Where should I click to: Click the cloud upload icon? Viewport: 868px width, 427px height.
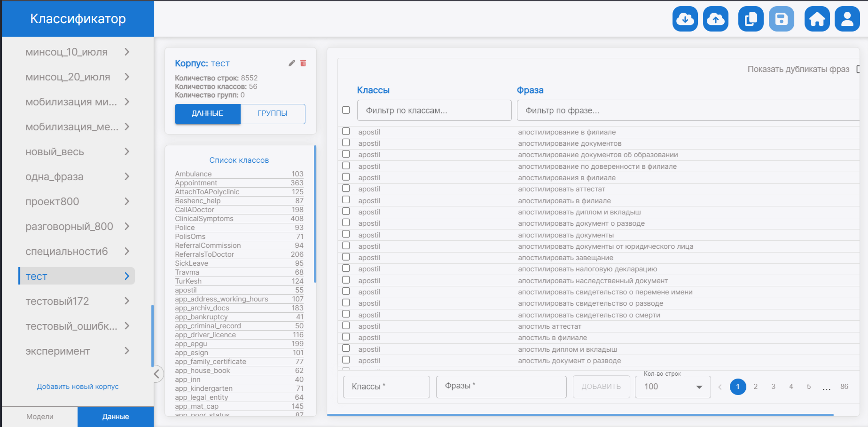[716, 19]
